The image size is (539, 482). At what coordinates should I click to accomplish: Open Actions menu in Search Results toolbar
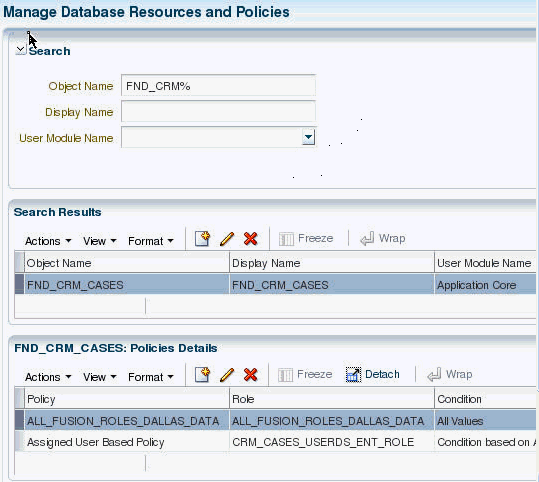pos(48,241)
